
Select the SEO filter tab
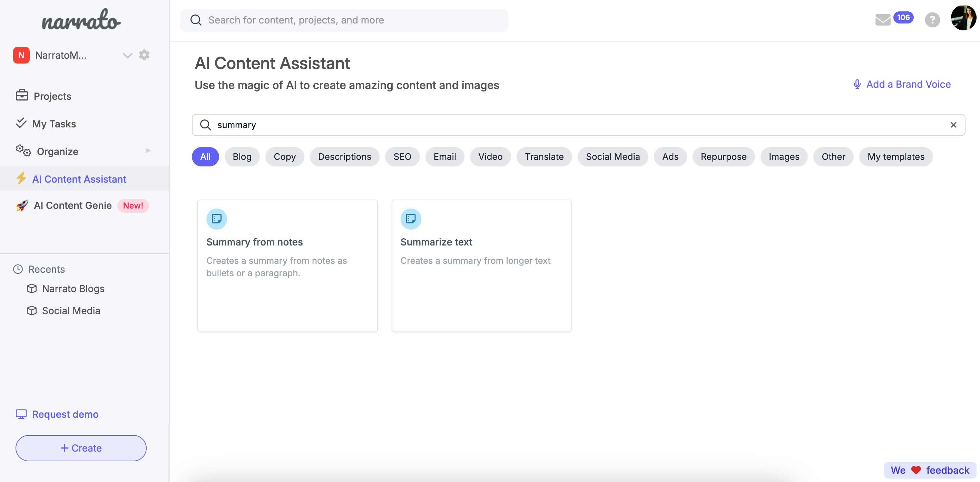402,157
